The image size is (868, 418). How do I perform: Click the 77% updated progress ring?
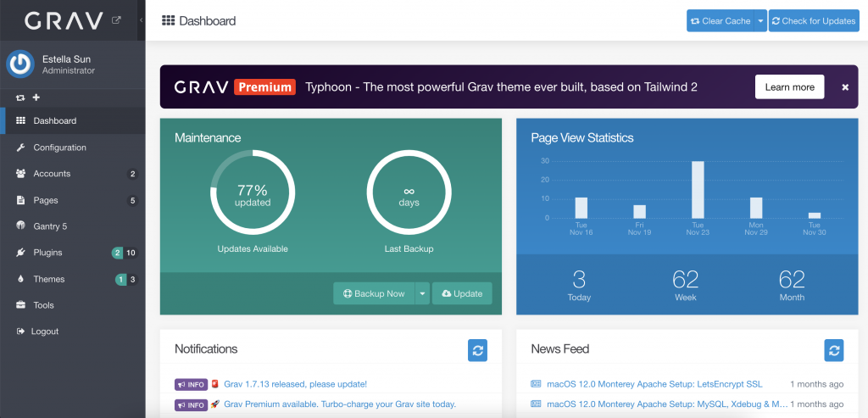tap(253, 193)
